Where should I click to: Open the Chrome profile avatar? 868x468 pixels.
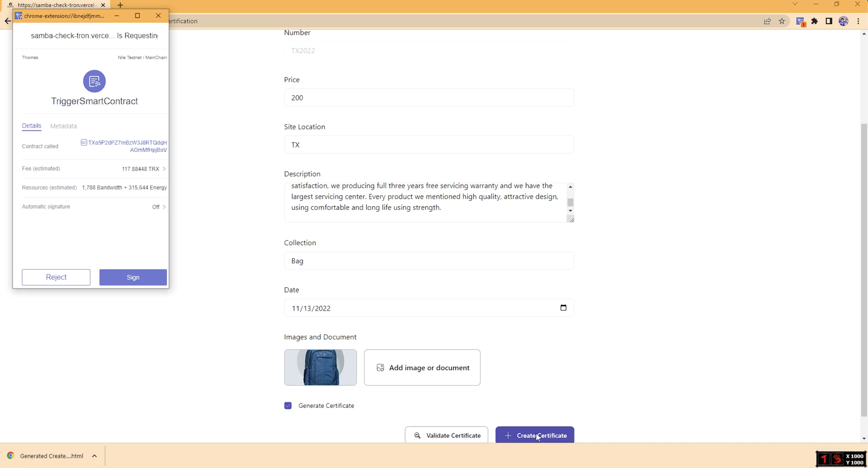pos(843,21)
